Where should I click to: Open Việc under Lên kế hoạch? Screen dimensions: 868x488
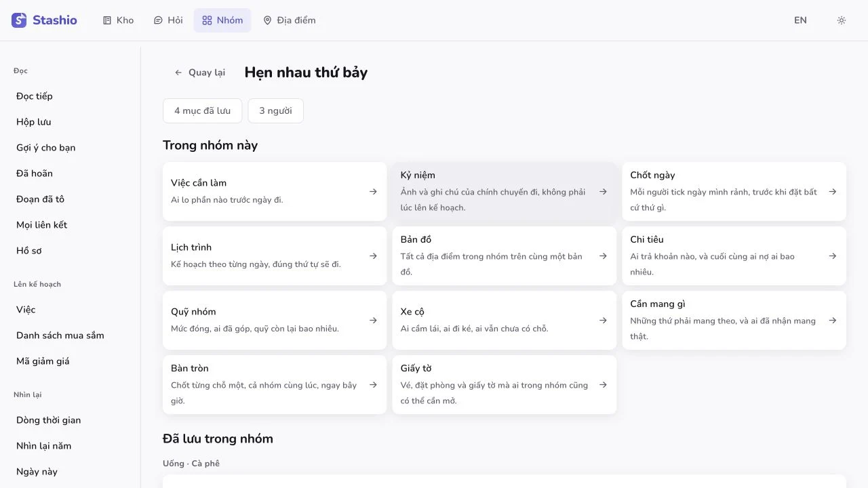pyautogui.click(x=71, y=310)
